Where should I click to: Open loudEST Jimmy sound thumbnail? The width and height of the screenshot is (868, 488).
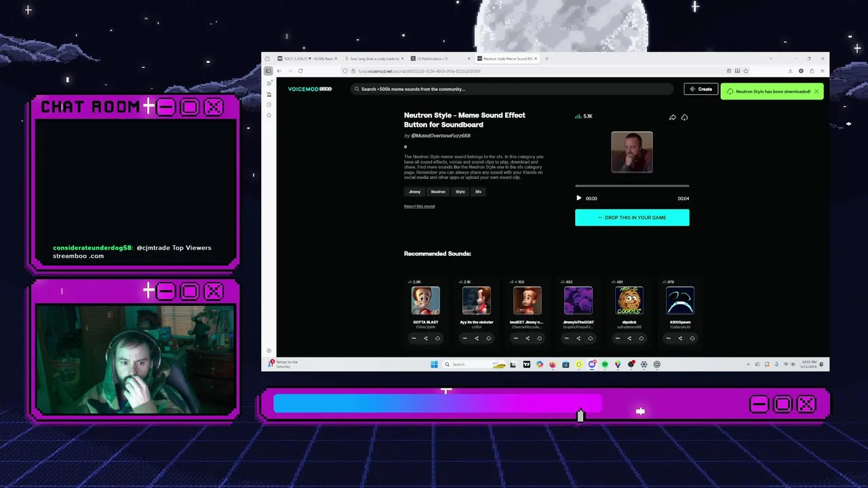pos(528,300)
